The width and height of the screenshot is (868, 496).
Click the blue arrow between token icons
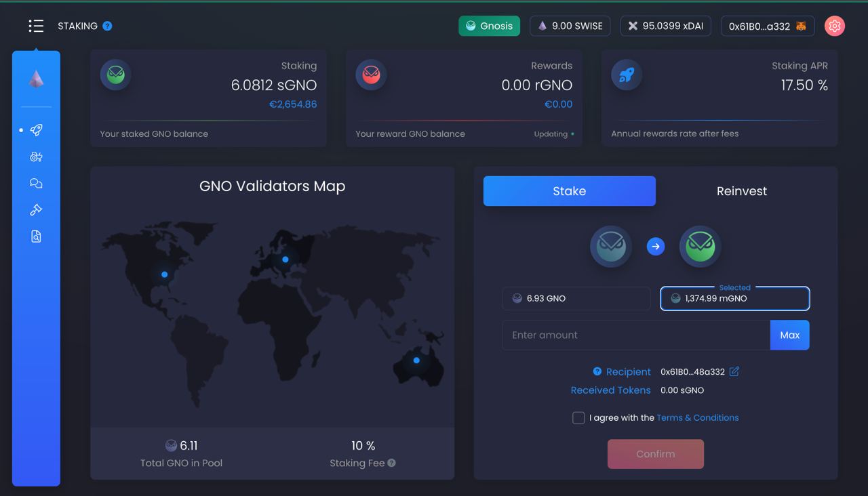point(655,247)
